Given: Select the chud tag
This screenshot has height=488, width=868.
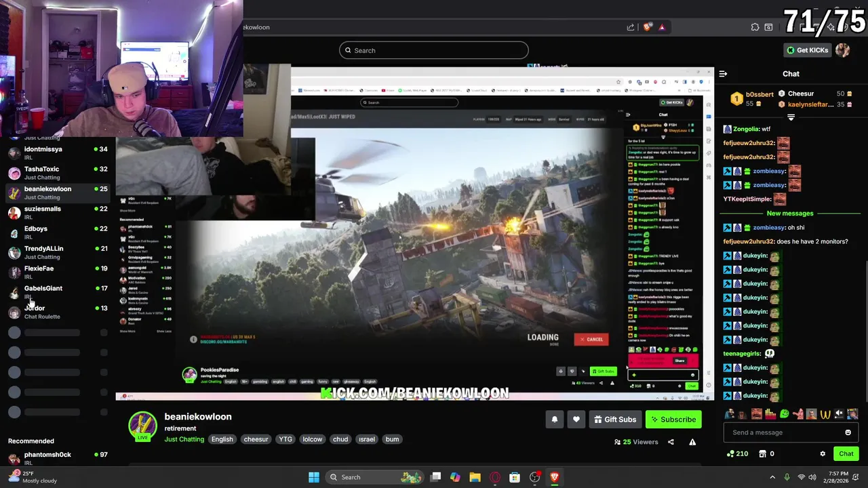Looking at the screenshot, I should [340, 439].
